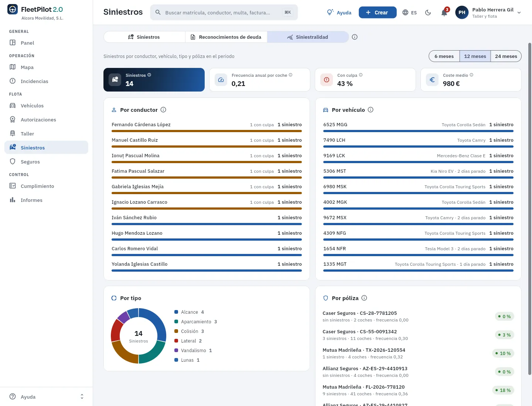This screenshot has width=532, height=406.
Task: Open the notifications bell
Action: click(x=444, y=13)
